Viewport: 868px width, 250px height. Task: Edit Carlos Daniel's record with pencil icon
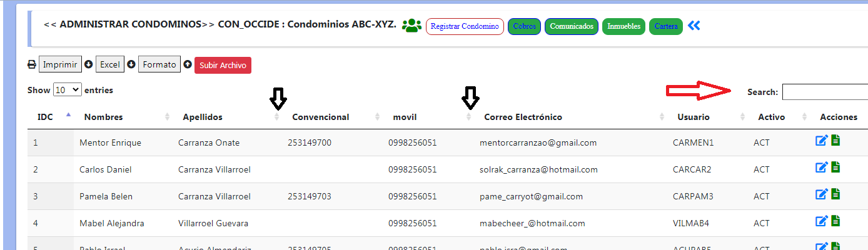click(x=821, y=168)
